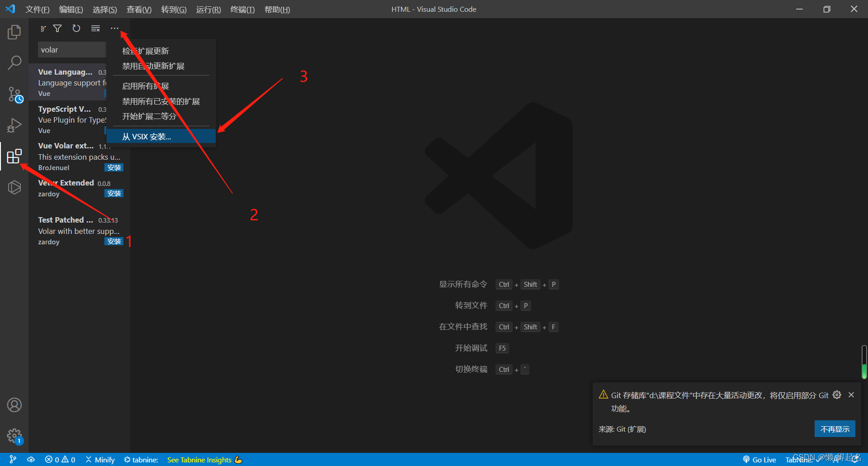The height and width of the screenshot is (466, 868).
Task: Click the volar extension search box
Action: (72, 50)
